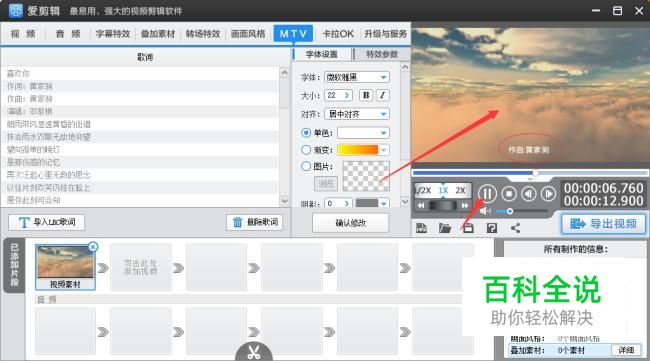Viewport: 650px width, 361px height.
Task: Set playback speed to 2X
Action: (x=461, y=191)
